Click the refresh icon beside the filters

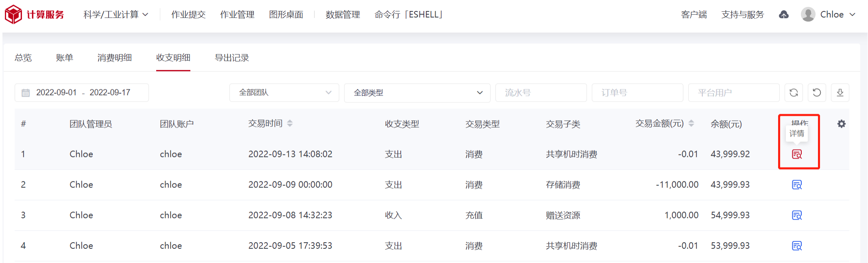pos(794,93)
